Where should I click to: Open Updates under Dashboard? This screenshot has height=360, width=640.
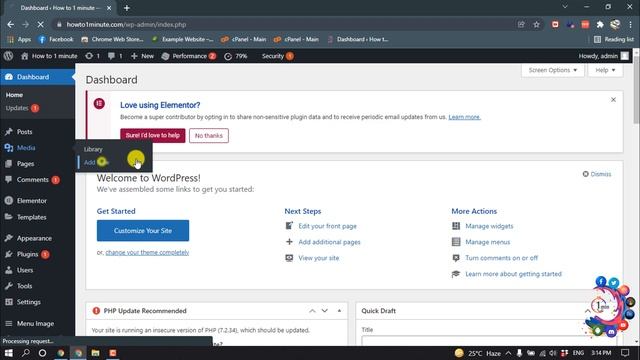[22, 108]
